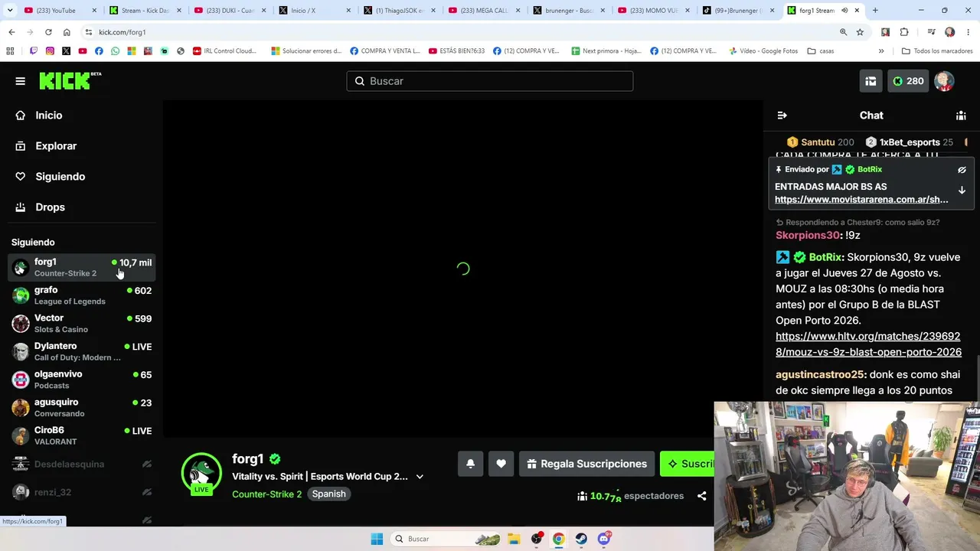Image resolution: width=980 pixels, height=551 pixels.
Task: Mute the forg1 Stream tab audio
Action: click(x=844, y=11)
